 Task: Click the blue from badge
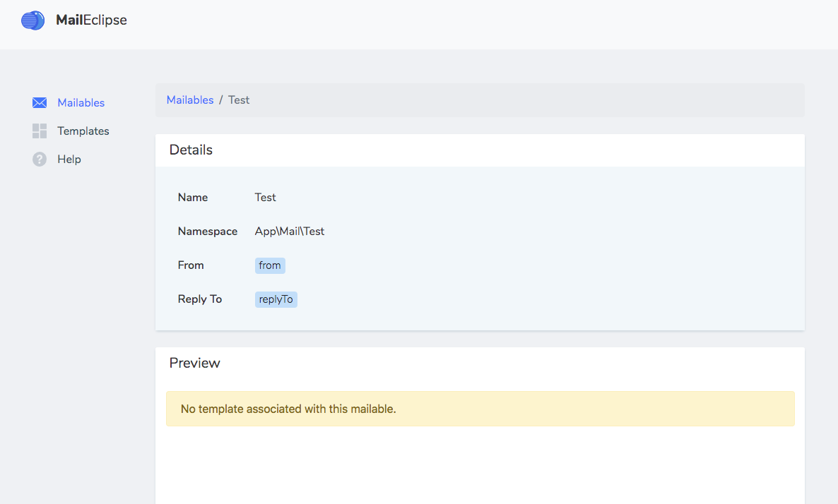pos(269,265)
